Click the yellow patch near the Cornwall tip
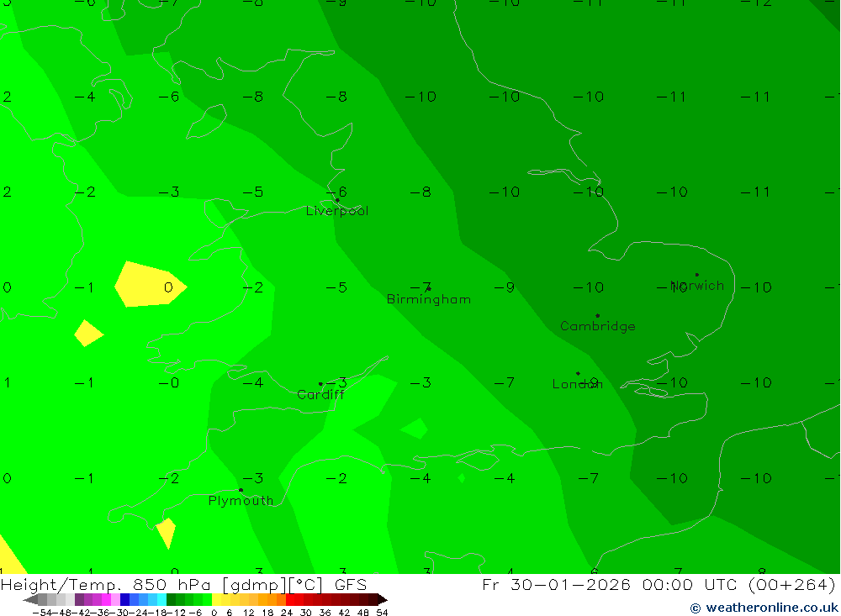 pyautogui.click(x=167, y=532)
